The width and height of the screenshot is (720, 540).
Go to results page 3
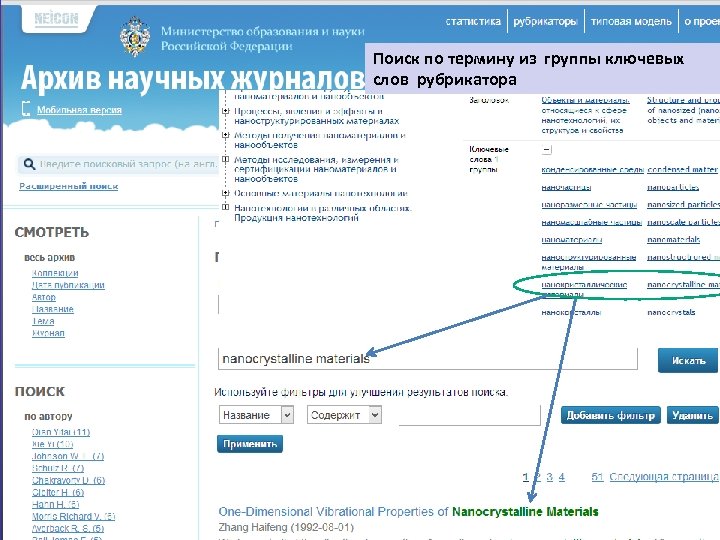550,477
